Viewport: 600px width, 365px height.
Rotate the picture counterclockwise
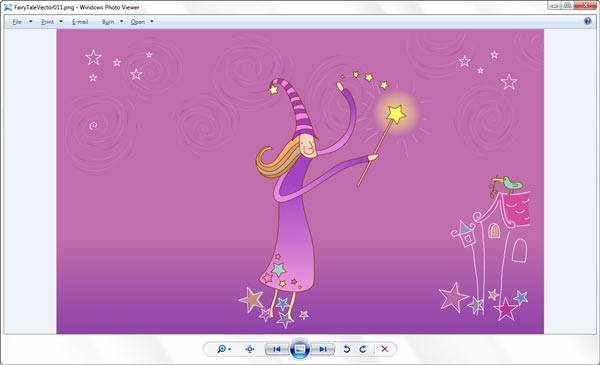[346, 349]
